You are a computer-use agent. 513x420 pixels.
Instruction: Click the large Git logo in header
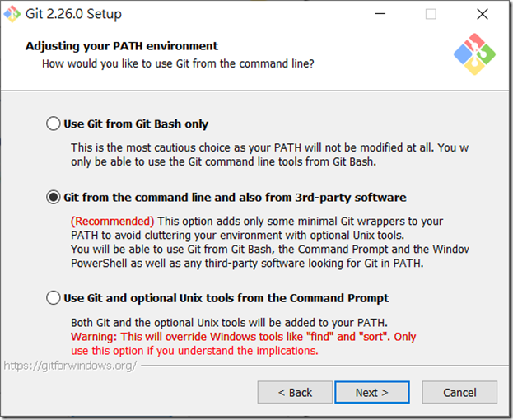tap(474, 54)
